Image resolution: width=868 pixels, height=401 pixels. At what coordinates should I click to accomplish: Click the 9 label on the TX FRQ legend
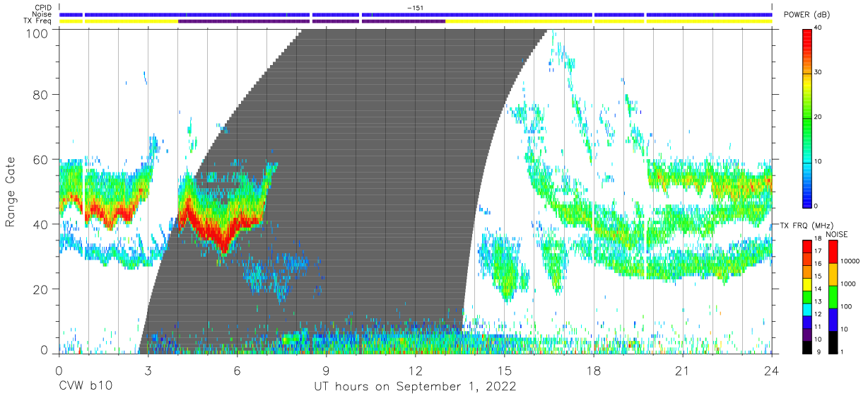click(x=819, y=351)
